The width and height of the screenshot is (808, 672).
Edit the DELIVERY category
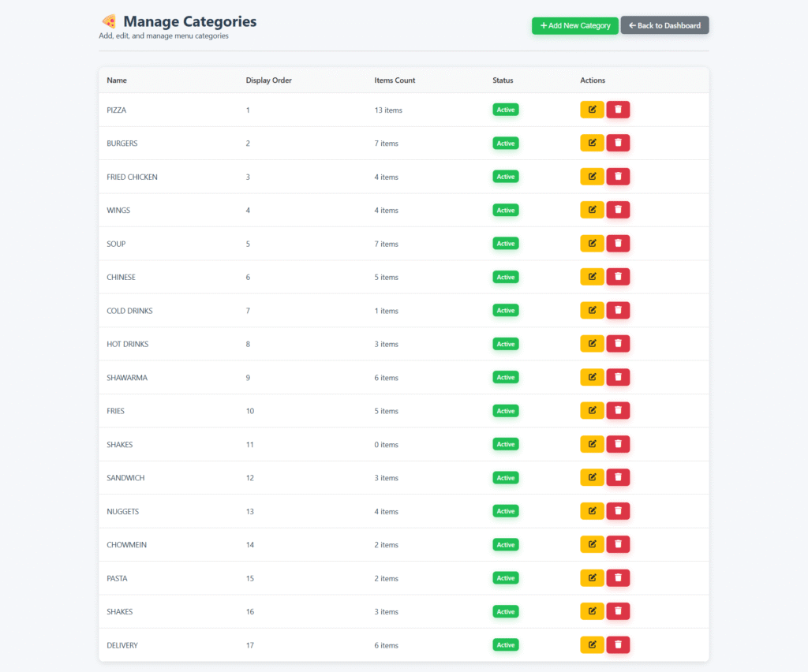(x=592, y=645)
